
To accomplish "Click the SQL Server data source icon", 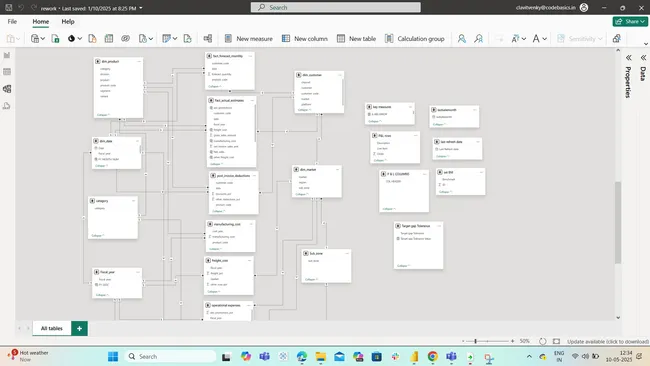I will (92, 39).
